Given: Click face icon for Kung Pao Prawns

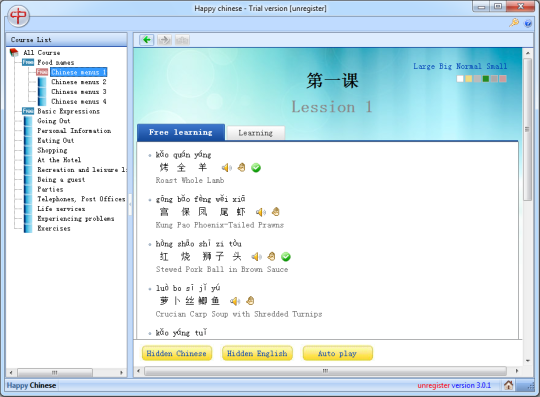Looking at the screenshot, I should (276, 212).
